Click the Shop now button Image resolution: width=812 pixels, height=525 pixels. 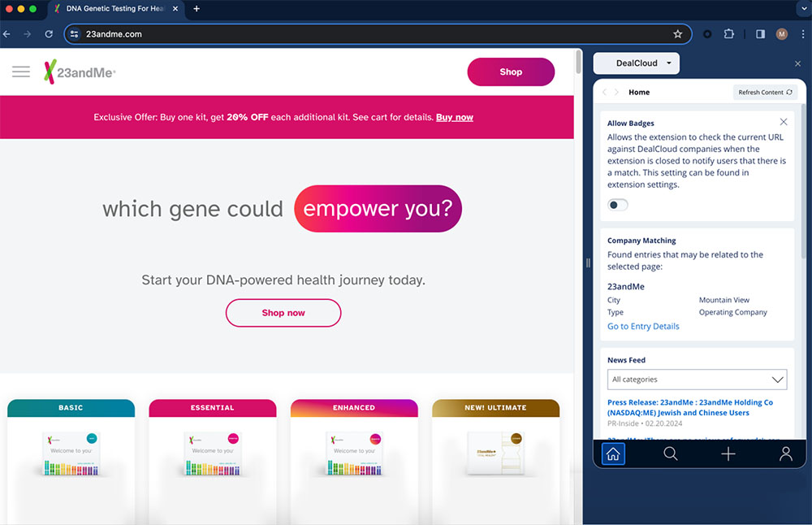(283, 313)
